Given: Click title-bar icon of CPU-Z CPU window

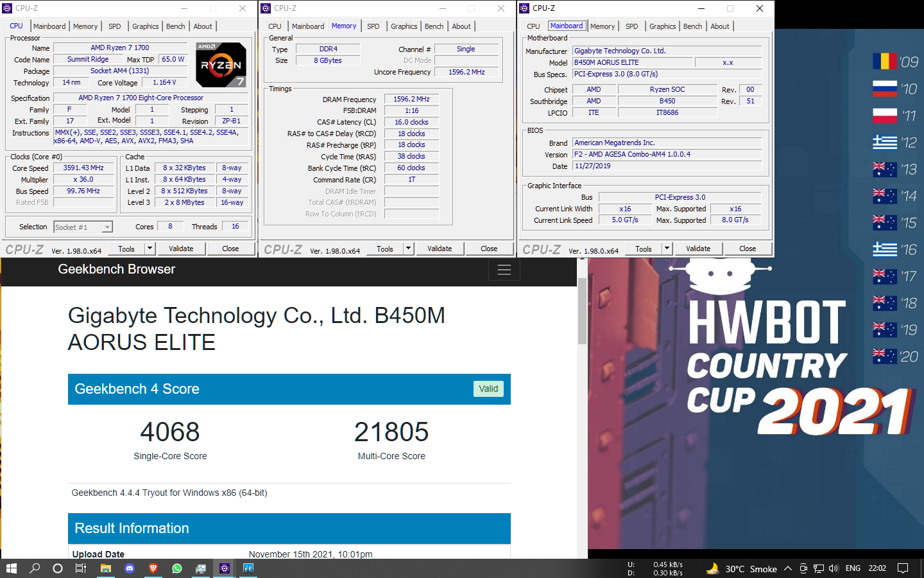Looking at the screenshot, I should (x=7, y=8).
